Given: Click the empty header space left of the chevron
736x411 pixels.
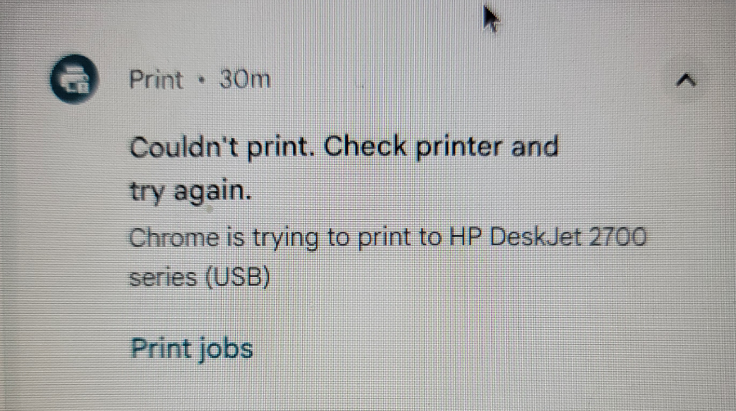Looking at the screenshot, I should (469, 80).
